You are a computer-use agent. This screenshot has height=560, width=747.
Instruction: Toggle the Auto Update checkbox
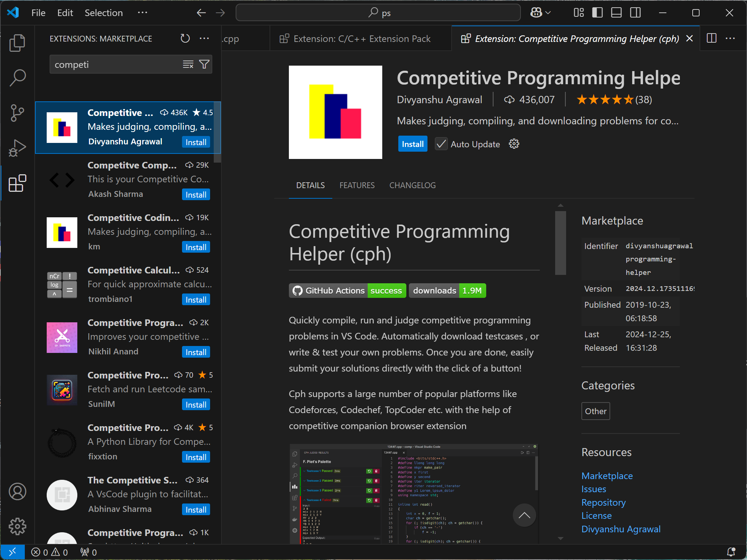(441, 144)
